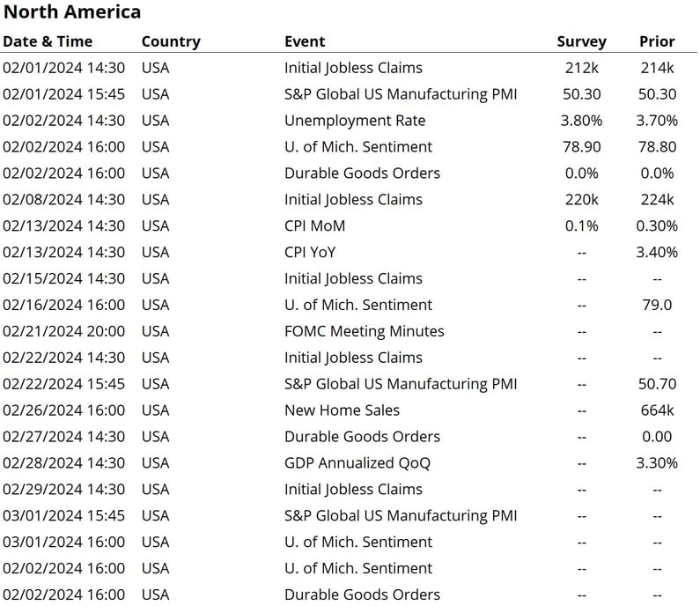Click the New Home Sales event
Screen dimensions: 700x613
tap(342, 410)
